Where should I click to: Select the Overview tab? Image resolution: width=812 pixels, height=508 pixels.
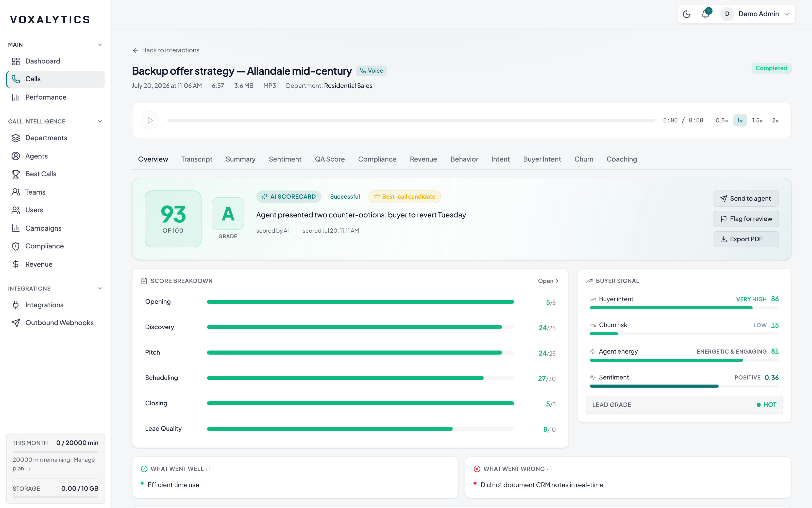coord(153,159)
